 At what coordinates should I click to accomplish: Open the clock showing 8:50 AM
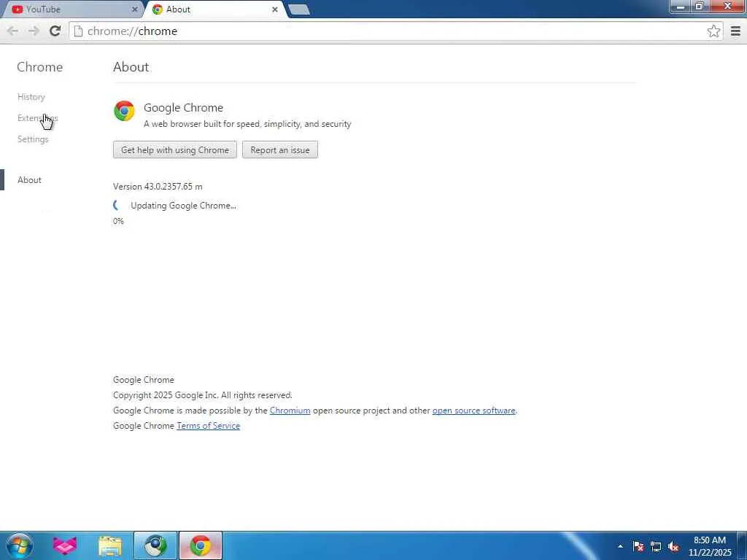[x=709, y=546]
